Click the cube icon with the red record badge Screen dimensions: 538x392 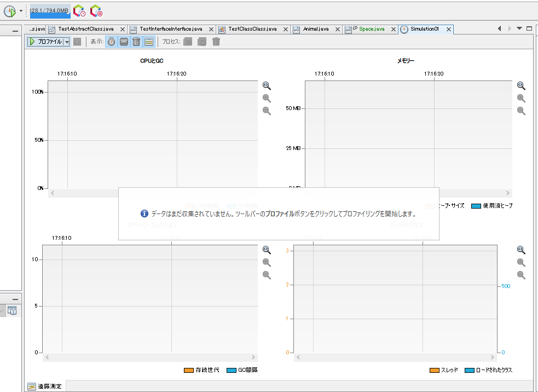coord(96,11)
